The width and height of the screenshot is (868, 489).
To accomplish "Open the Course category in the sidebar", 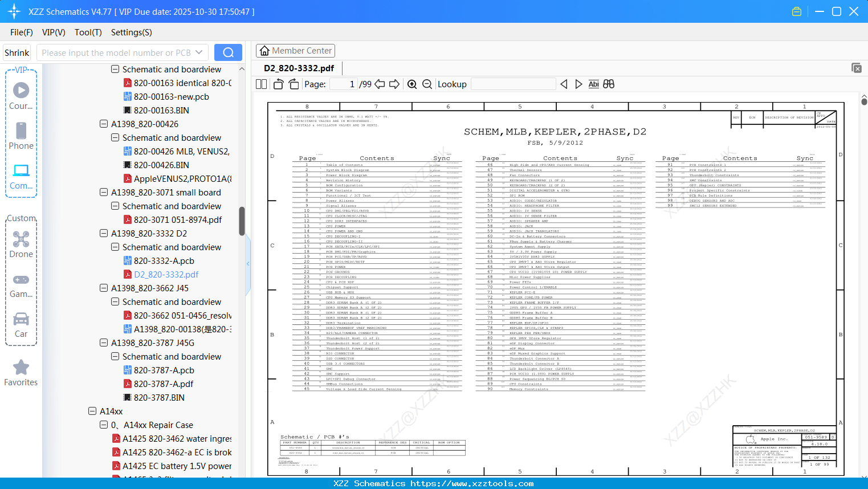I will coord(21,96).
